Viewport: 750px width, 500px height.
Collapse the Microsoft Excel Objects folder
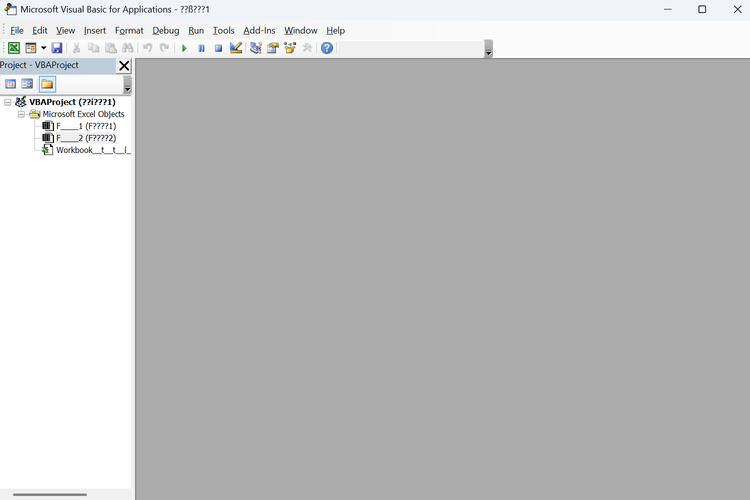[21, 114]
